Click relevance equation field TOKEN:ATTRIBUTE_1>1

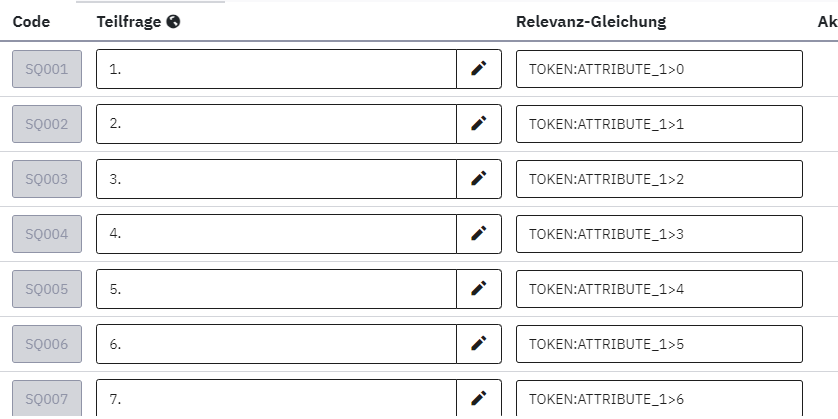click(x=659, y=124)
